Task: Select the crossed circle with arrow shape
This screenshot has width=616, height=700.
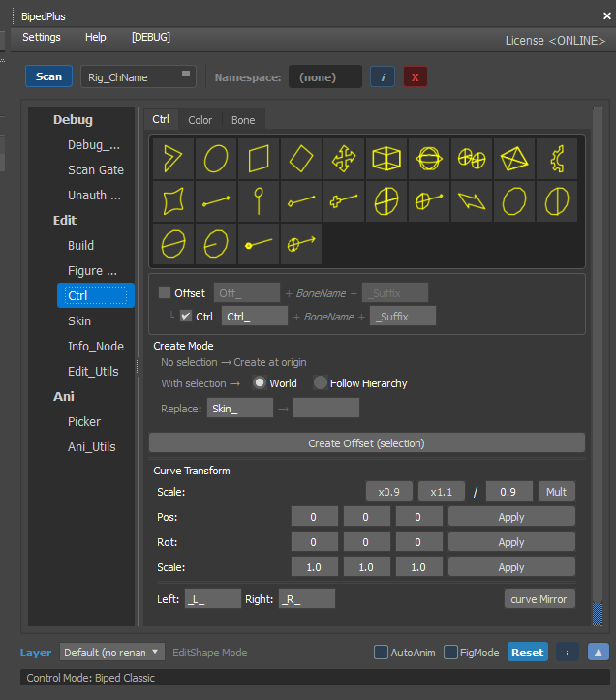Action: pyautogui.click(x=301, y=244)
